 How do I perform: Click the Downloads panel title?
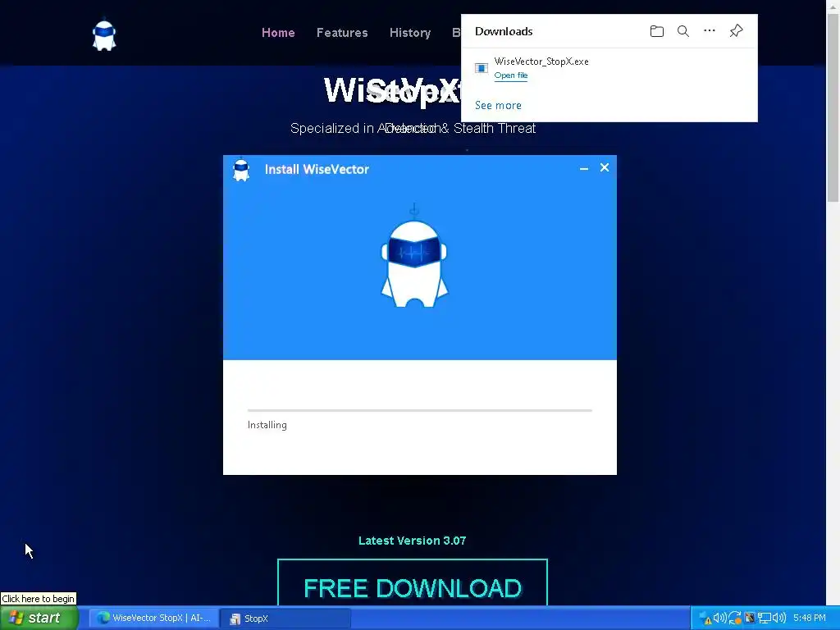[x=504, y=31]
